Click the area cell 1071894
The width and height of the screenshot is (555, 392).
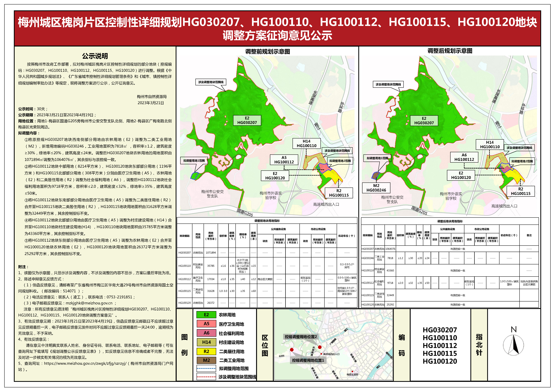click(211, 253)
